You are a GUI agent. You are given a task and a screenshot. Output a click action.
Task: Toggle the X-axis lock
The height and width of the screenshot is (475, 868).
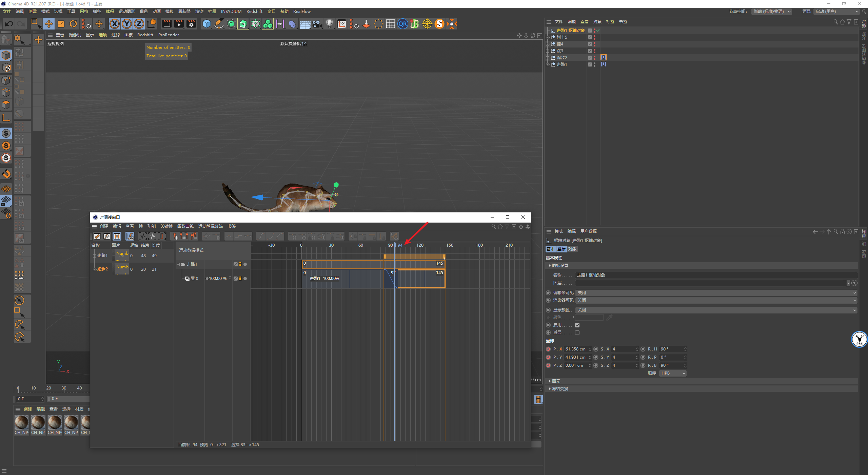115,24
